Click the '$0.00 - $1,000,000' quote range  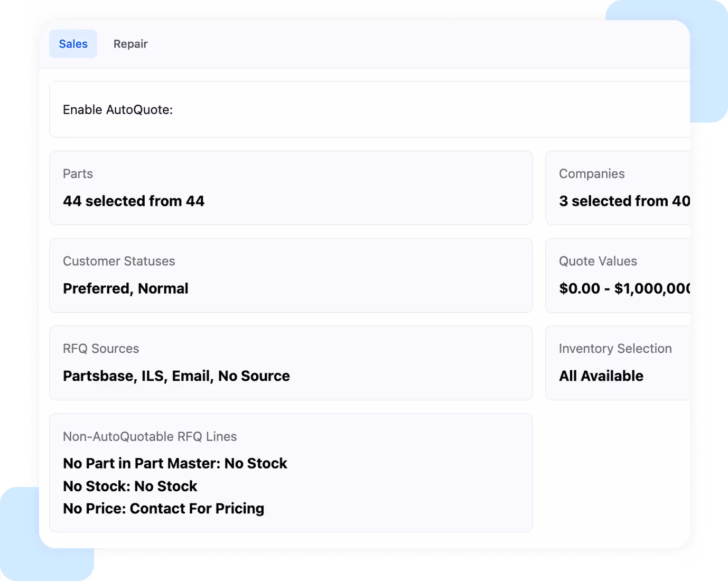point(624,289)
